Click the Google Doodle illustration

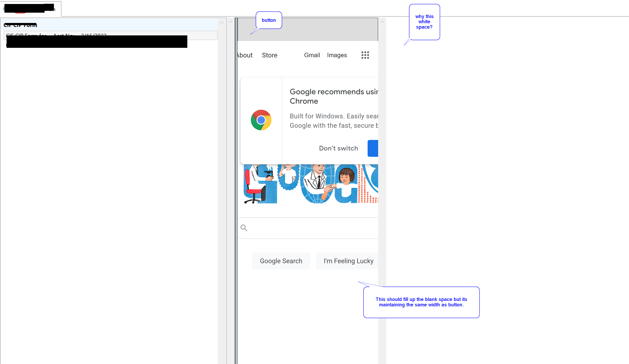tap(311, 184)
